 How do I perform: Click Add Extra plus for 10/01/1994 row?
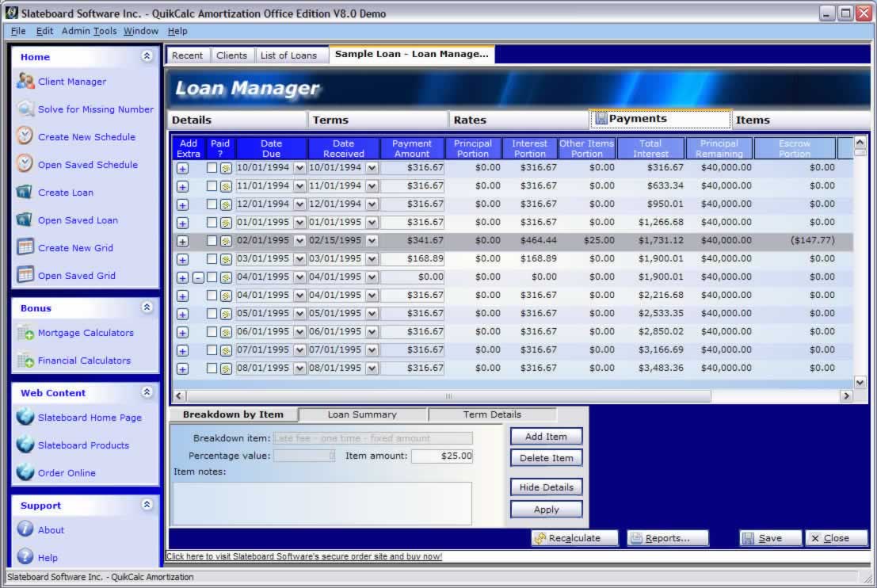point(182,168)
